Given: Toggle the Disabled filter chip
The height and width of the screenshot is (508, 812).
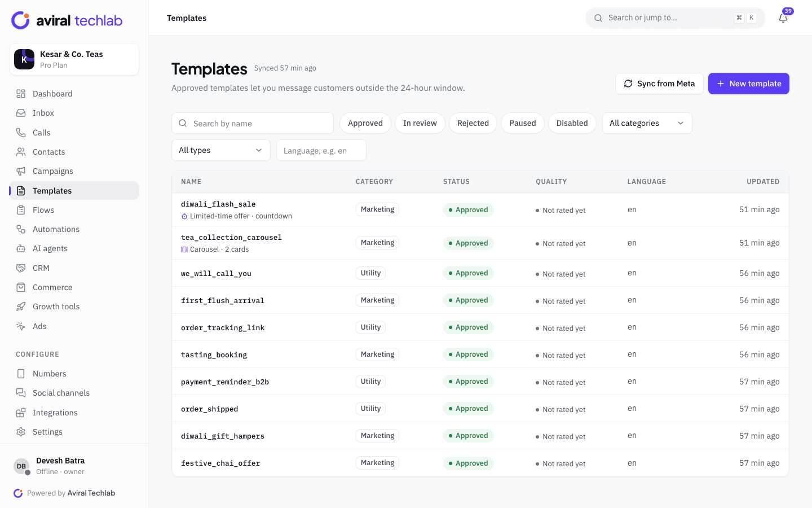Looking at the screenshot, I should [572, 123].
